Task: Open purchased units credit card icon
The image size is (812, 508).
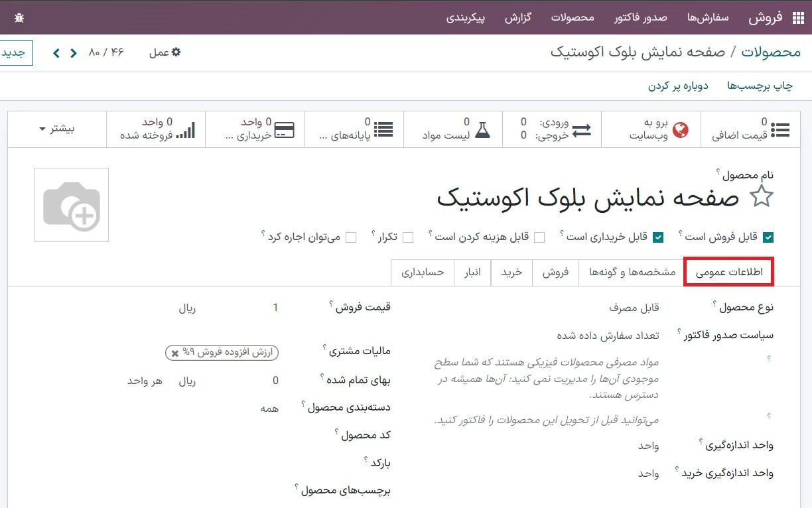Action: [285, 129]
